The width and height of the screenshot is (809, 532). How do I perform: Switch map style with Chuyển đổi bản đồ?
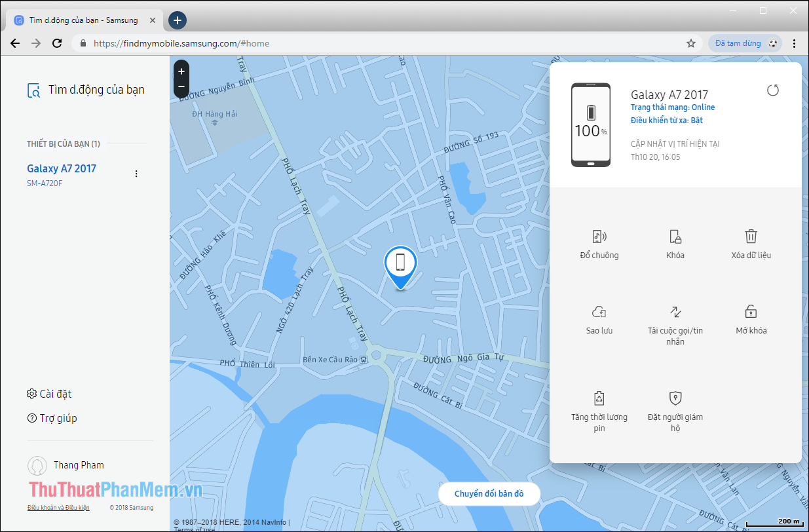[489, 493]
